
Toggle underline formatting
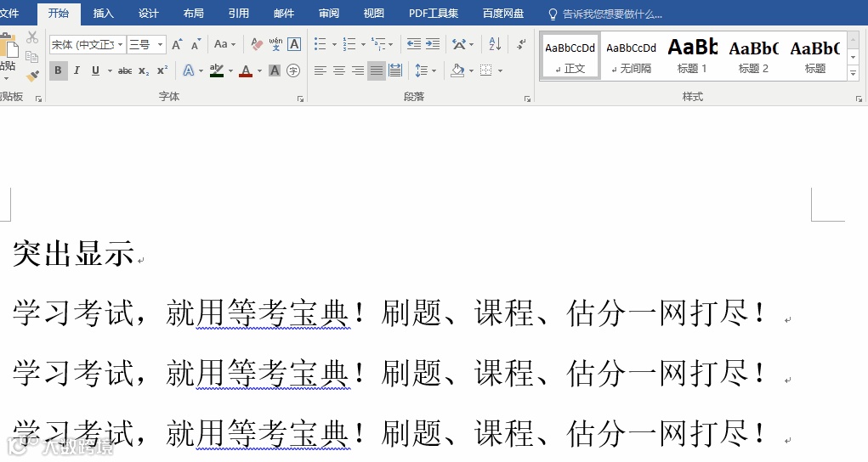pyautogui.click(x=96, y=70)
